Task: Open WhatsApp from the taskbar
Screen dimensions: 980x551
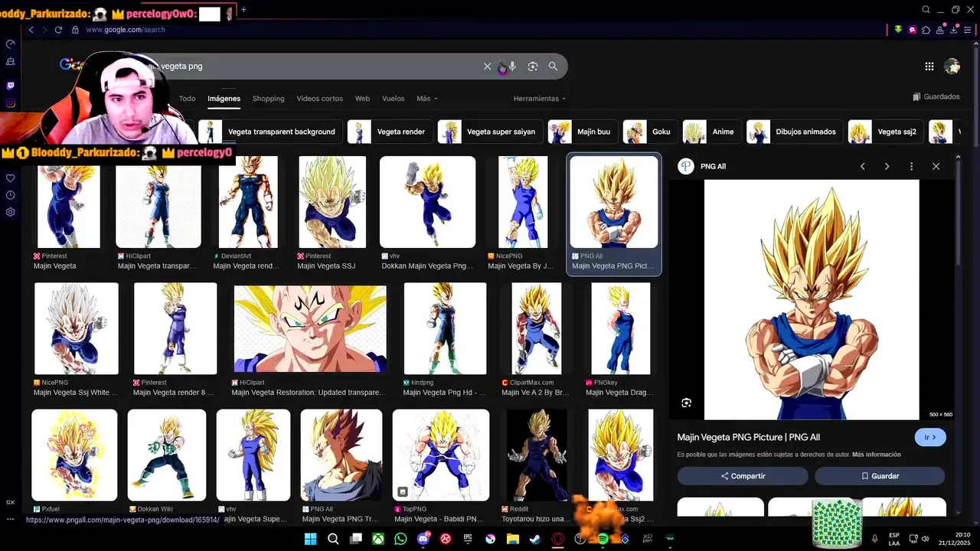Action: point(400,539)
